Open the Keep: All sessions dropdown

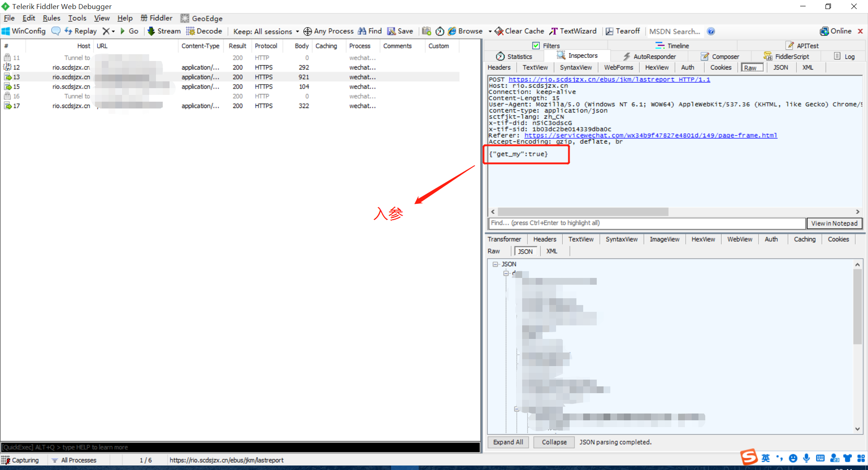(266, 31)
